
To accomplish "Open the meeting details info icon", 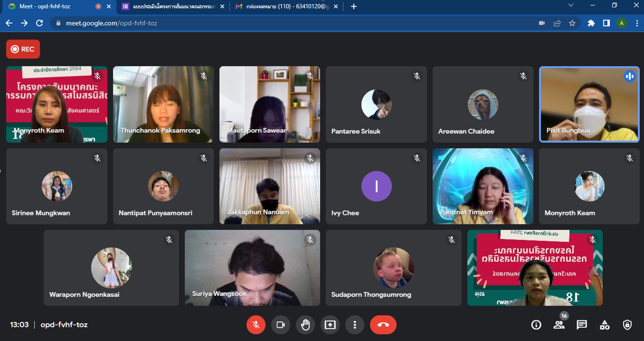I will [x=536, y=325].
